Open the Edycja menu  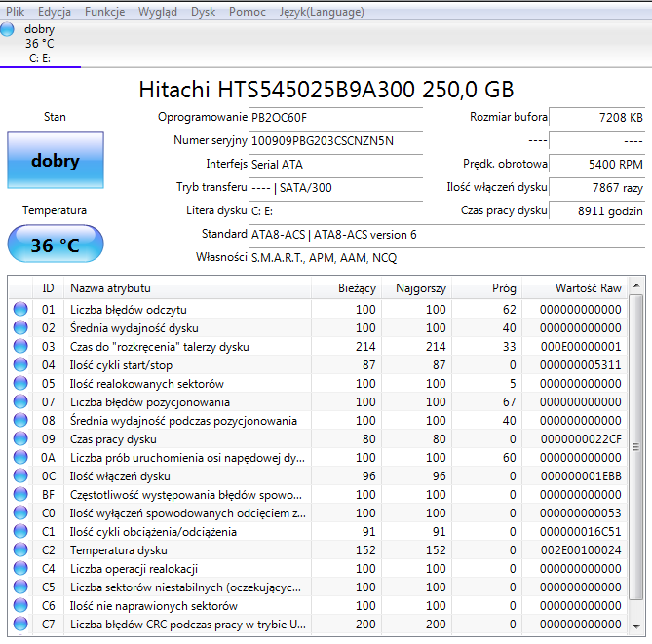[x=54, y=12]
